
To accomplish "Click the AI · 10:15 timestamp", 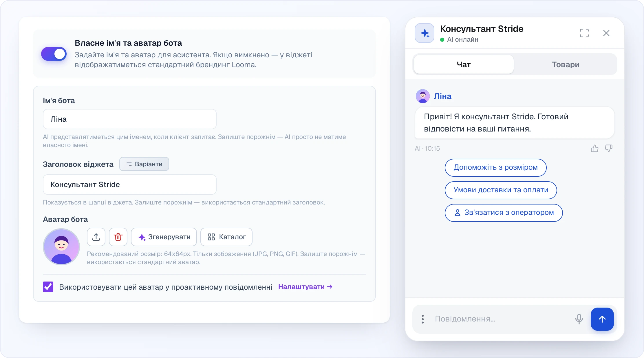I will [427, 148].
